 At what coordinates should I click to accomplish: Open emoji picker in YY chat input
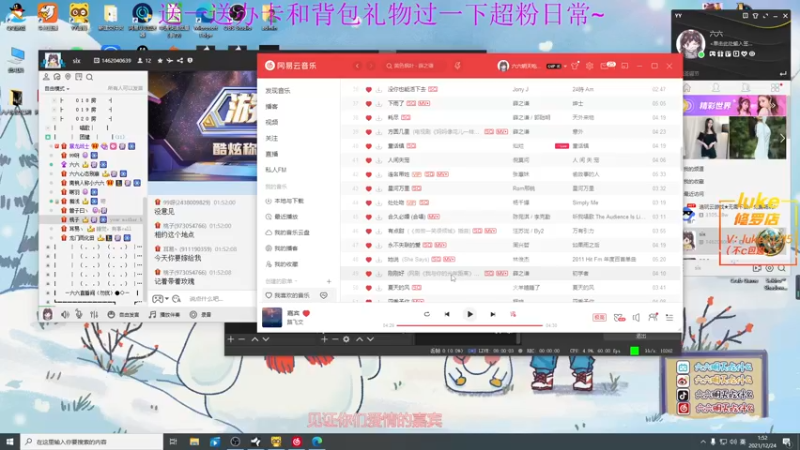[177, 298]
